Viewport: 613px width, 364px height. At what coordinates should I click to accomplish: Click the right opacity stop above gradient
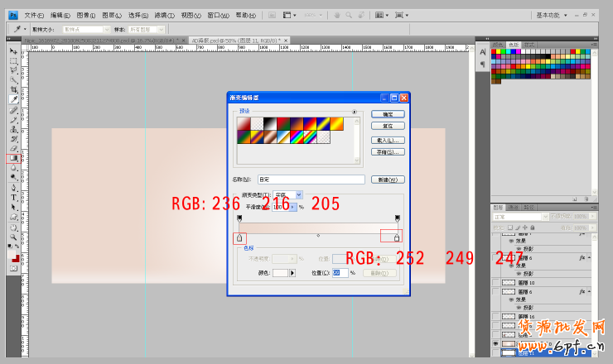click(x=398, y=219)
